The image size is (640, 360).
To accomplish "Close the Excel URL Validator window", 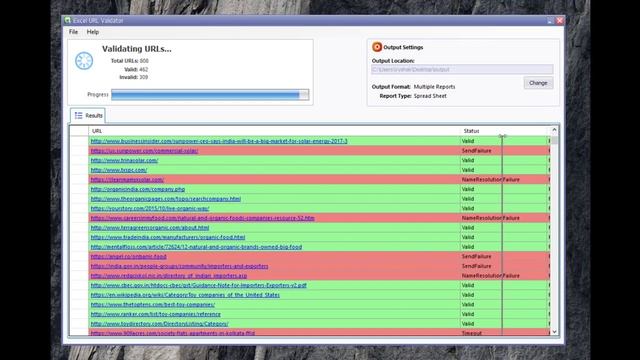I will (560, 20).
